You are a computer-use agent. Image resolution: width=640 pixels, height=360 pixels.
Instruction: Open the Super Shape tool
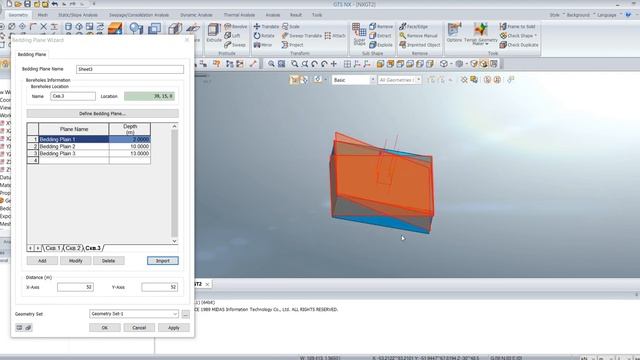coord(359,34)
